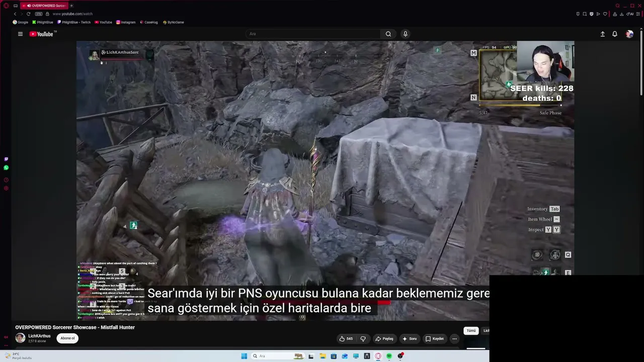This screenshot has height=362, width=644.
Task: Open the weather widget on the taskbar
Action: click(x=18, y=356)
